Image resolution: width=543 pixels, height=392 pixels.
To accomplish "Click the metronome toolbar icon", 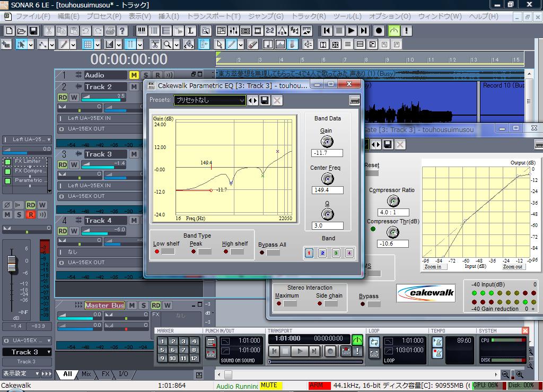I will [x=282, y=31].
